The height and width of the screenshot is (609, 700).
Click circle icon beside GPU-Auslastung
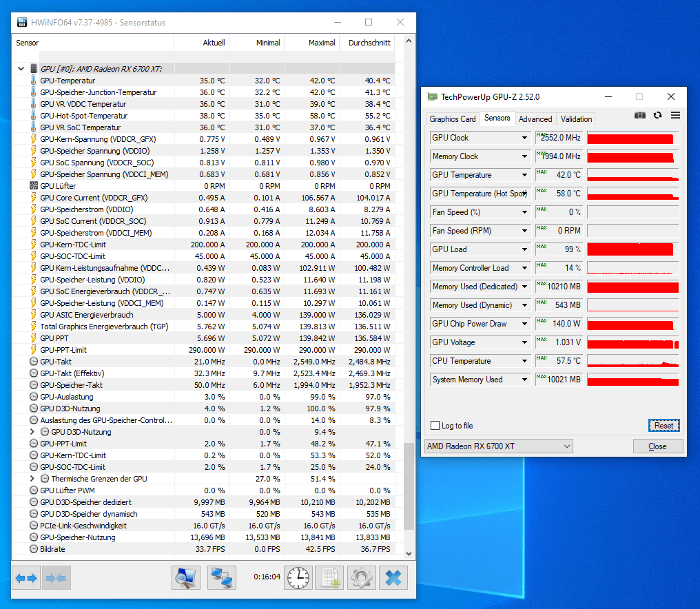(34, 397)
